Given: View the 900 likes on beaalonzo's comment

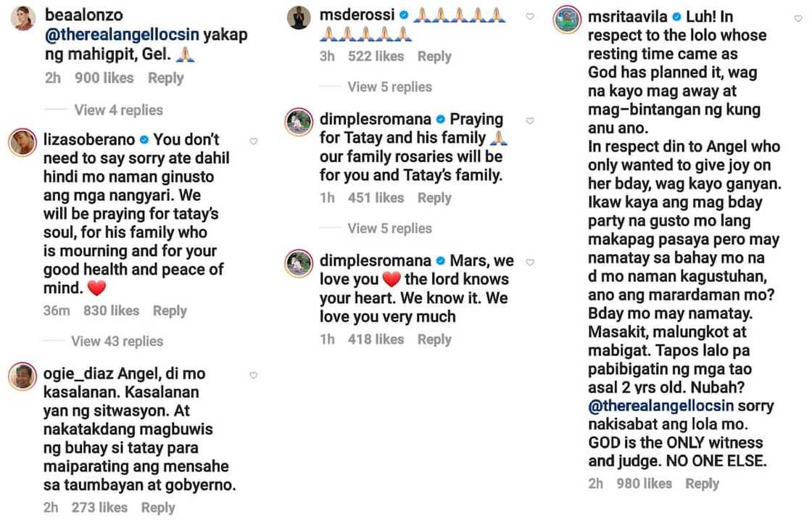Looking at the screenshot, I should pyautogui.click(x=104, y=78).
